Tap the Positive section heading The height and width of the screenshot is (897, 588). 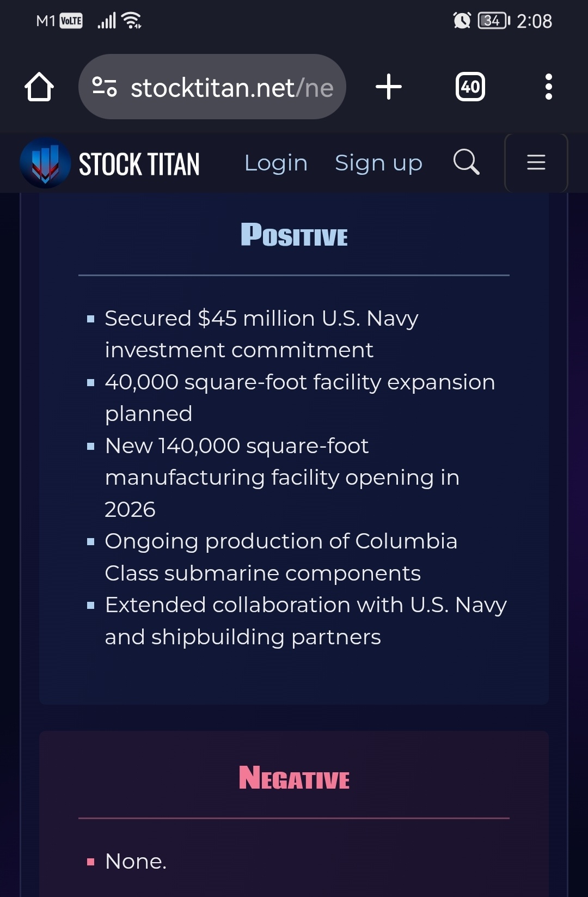[294, 235]
